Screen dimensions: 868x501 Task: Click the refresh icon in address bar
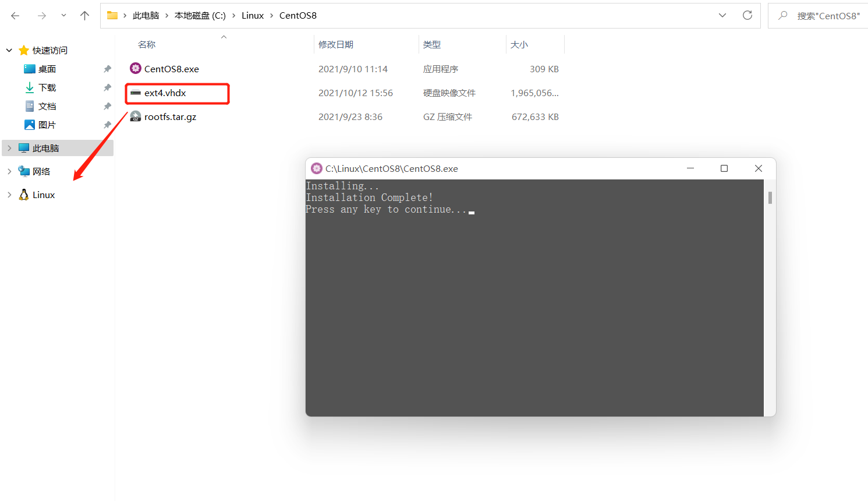747,15
